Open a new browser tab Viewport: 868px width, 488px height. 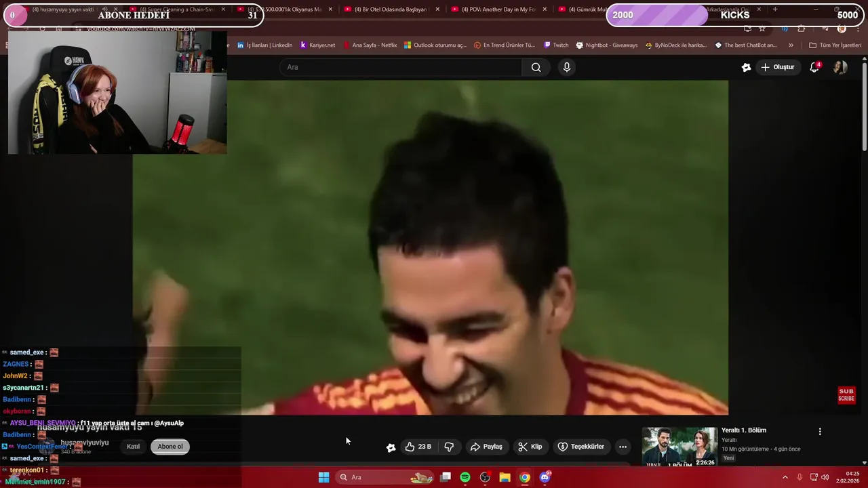[775, 9]
